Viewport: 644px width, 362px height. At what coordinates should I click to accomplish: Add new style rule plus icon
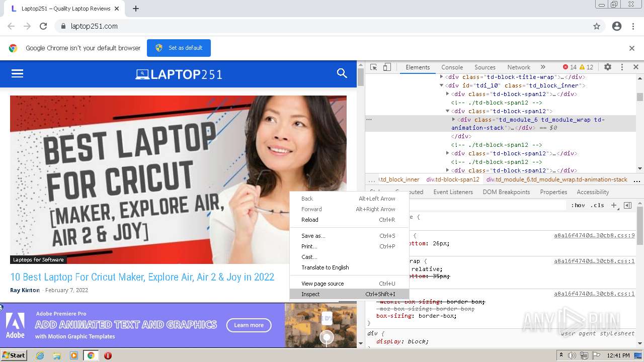pyautogui.click(x=614, y=205)
